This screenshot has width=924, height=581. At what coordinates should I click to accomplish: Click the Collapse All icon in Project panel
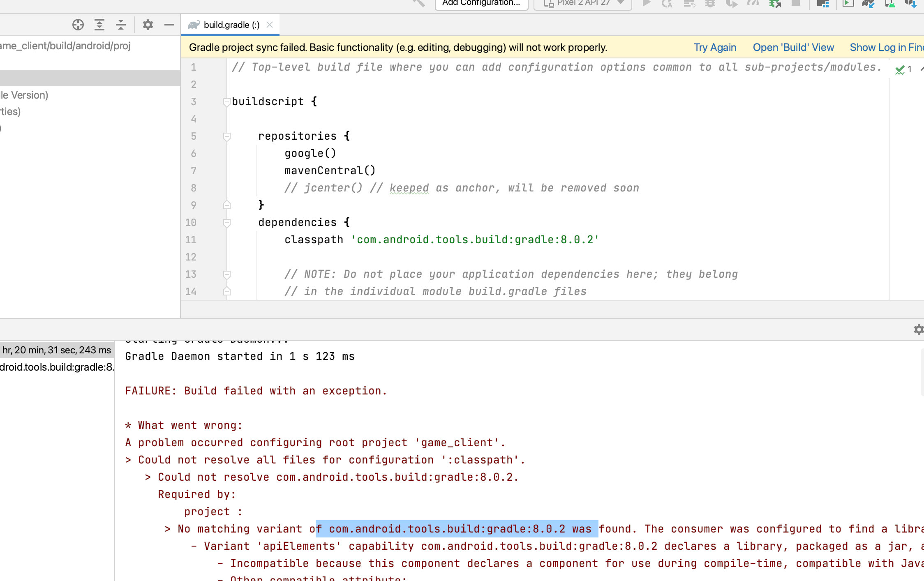[x=120, y=25]
